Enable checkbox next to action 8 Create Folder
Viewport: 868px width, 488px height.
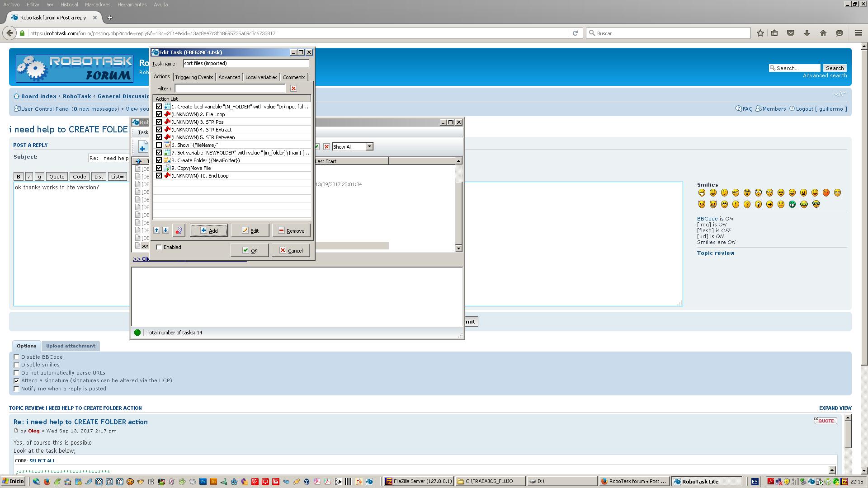click(x=159, y=160)
